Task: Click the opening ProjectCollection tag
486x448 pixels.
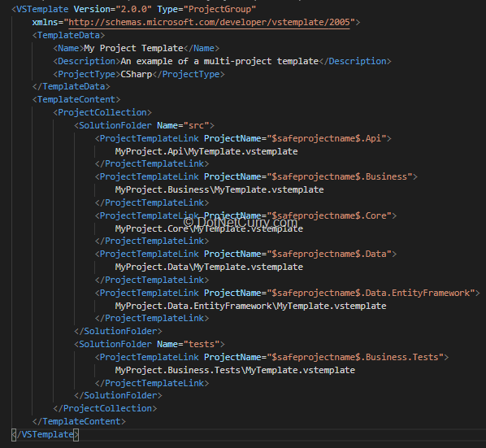Action: click(x=102, y=112)
